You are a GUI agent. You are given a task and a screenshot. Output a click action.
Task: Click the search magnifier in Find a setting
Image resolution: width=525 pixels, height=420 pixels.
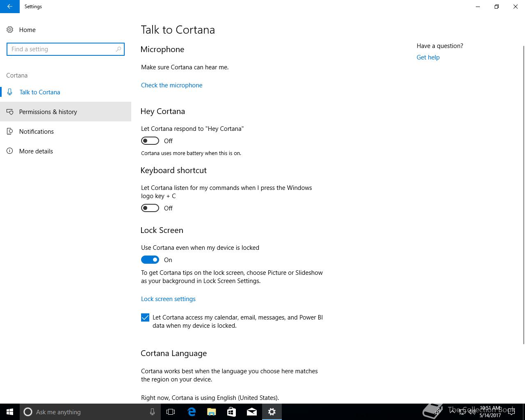[x=119, y=49]
